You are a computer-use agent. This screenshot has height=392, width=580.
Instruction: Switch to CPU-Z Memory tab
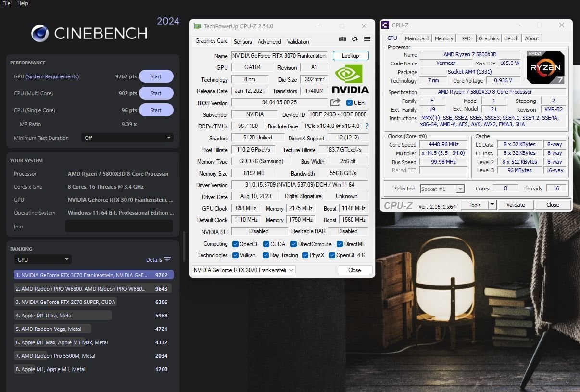click(444, 38)
